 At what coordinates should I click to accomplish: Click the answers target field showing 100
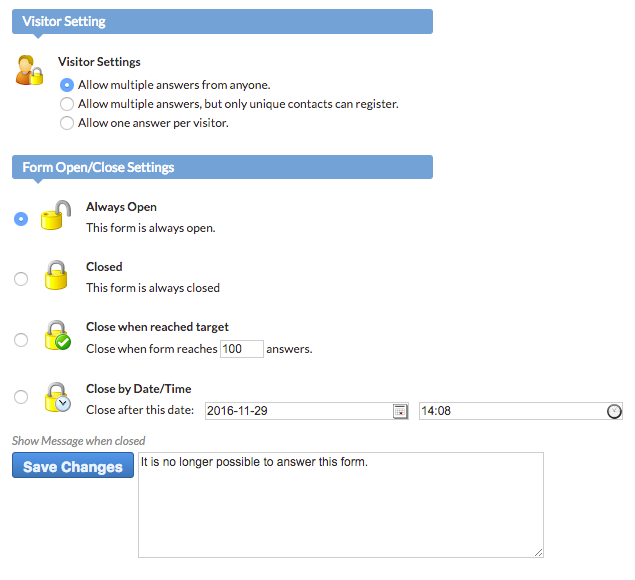242,349
